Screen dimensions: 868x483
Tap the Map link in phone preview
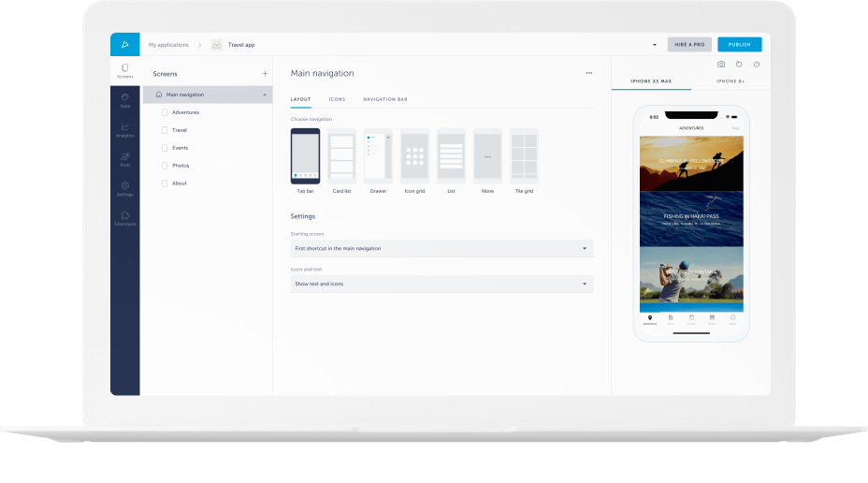pyautogui.click(x=736, y=128)
